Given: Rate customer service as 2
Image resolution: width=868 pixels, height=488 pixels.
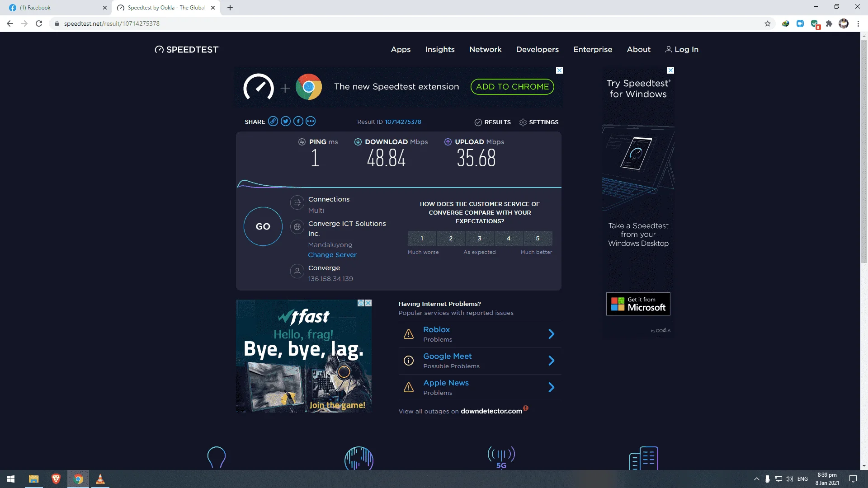Looking at the screenshot, I should 451,238.
